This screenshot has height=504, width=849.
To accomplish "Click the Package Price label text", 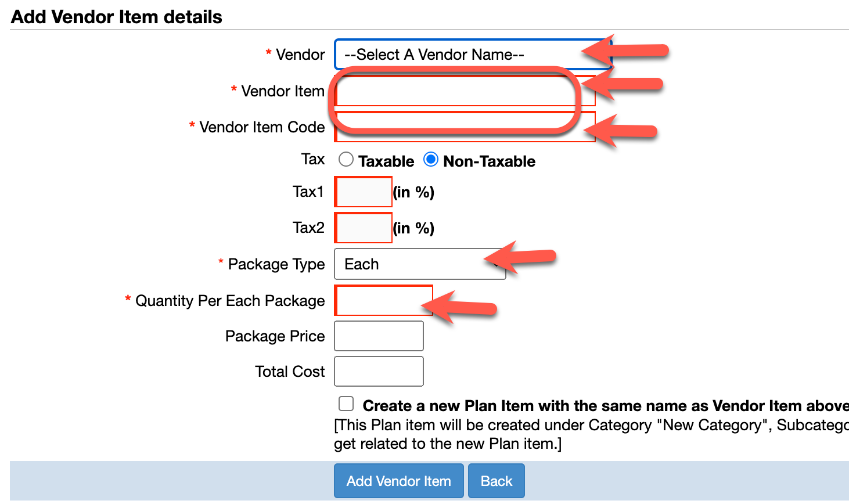I will (275, 336).
